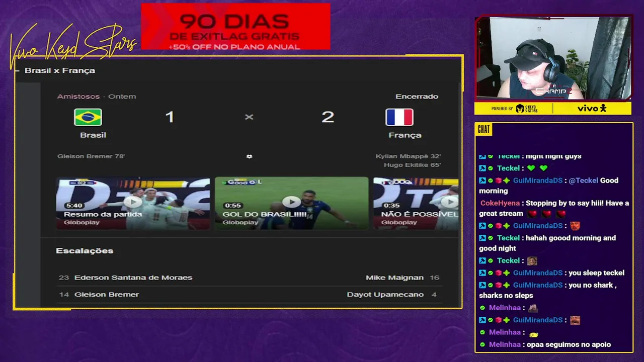Click the vivo sponsor logo under webcam
The image size is (644, 362).
pos(592,108)
